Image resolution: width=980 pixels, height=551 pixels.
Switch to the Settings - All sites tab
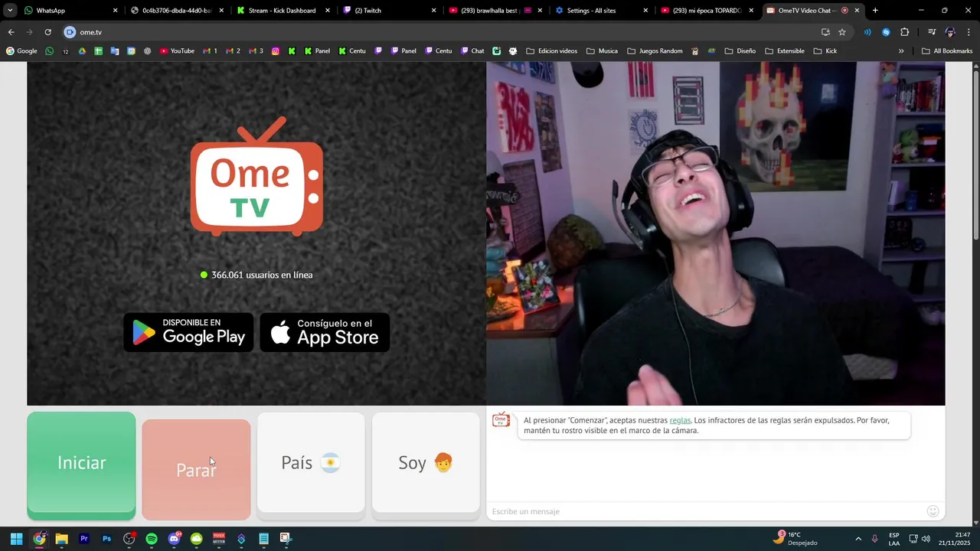600,11
